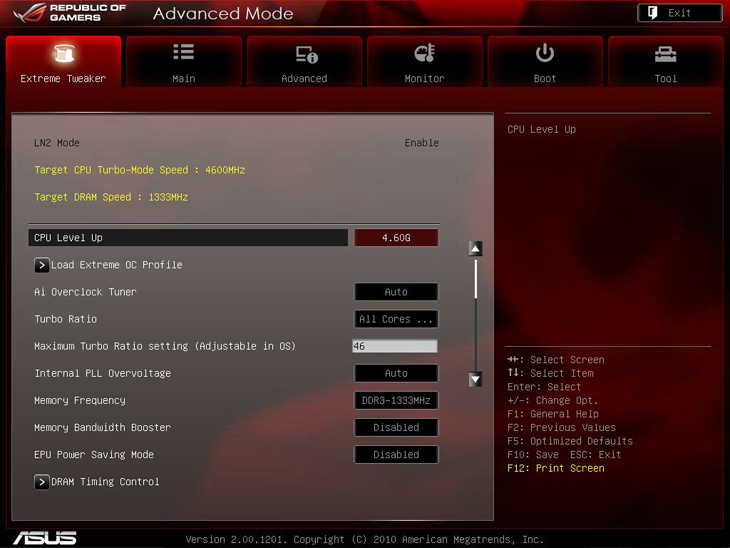Toggle Internal PLL Overvoltage Auto value

(396, 374)
